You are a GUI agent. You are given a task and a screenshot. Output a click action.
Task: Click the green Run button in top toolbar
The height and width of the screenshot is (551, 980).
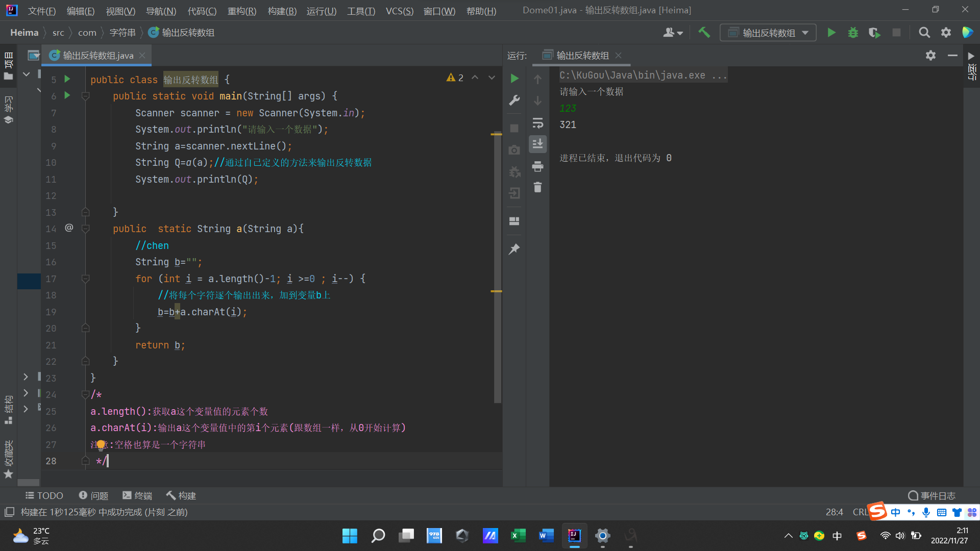point(831,33)
